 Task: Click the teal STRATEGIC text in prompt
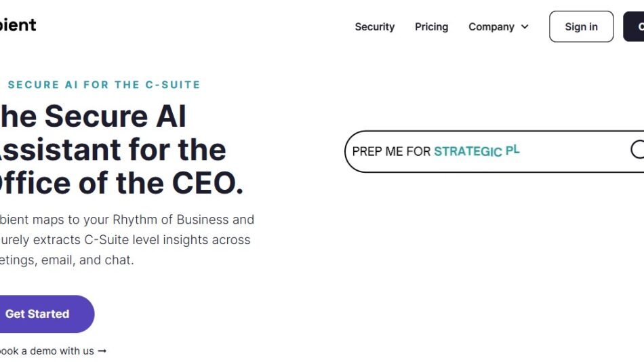point(468,152)
